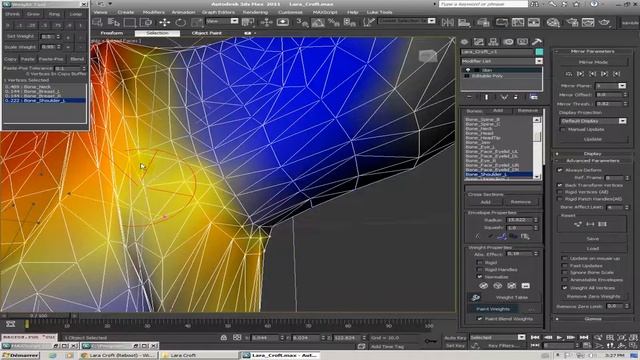
Task: Open the Rendering menu
Action: tap(255, 12)
